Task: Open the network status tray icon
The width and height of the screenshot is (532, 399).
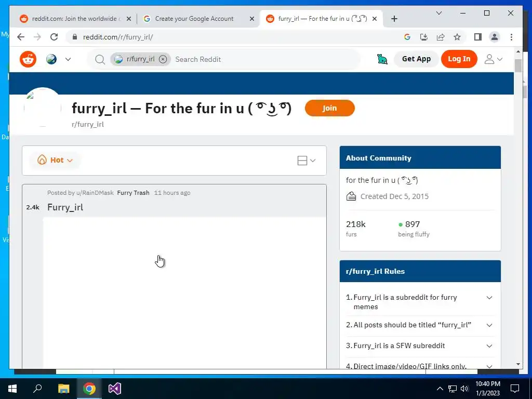Action: click(453, 389)
